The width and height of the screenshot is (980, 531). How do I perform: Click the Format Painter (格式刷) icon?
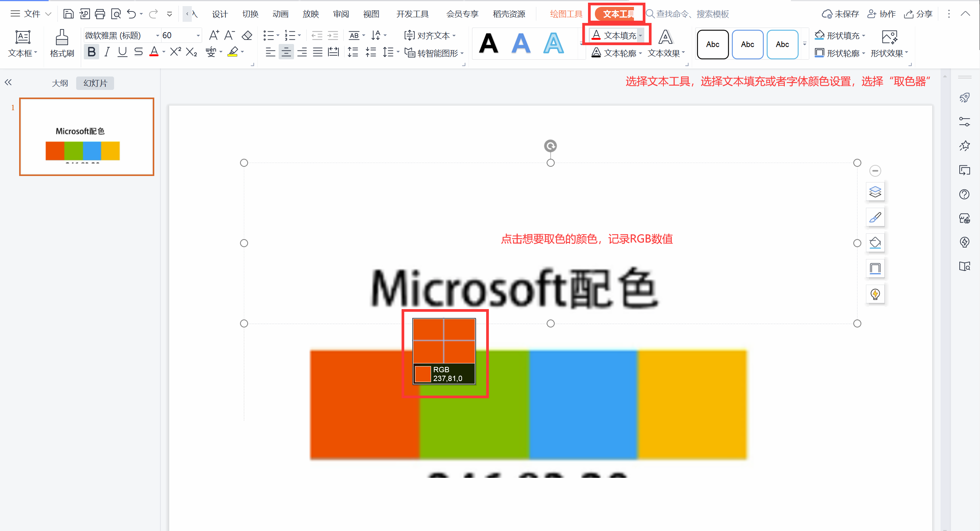62,37
